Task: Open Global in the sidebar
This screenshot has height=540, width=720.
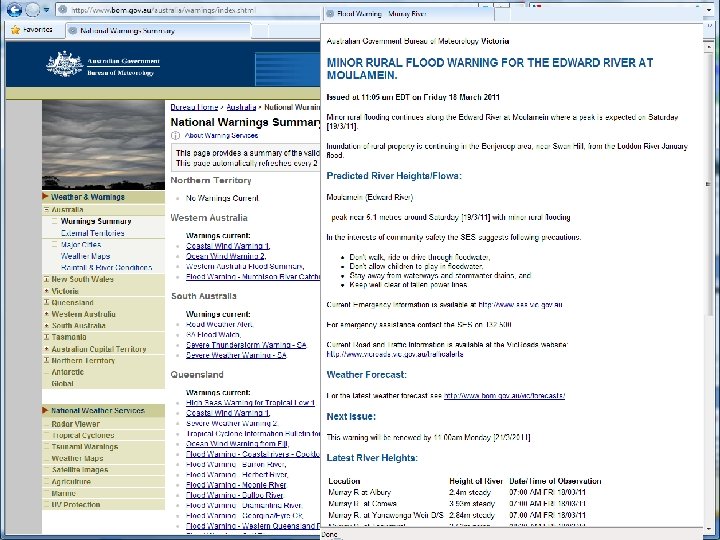Action: (62, 383)
